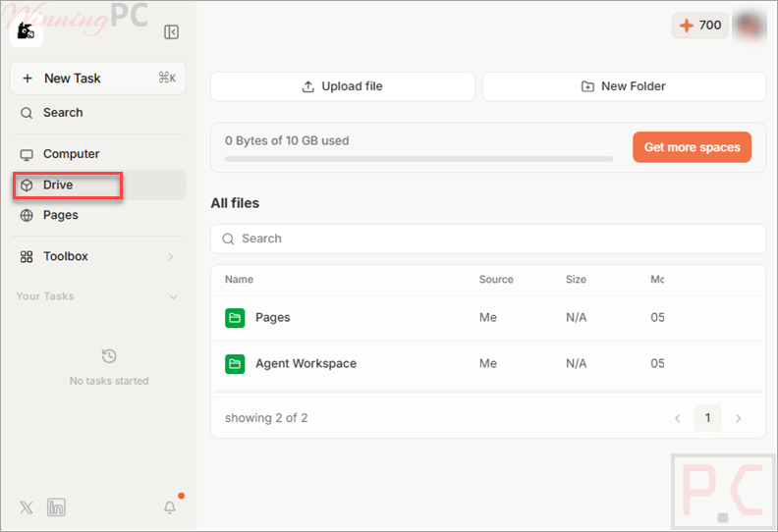Click the 700 credits badge
Image resolution: width=778 pixels, height=532 pixels.
click(700, 26)
